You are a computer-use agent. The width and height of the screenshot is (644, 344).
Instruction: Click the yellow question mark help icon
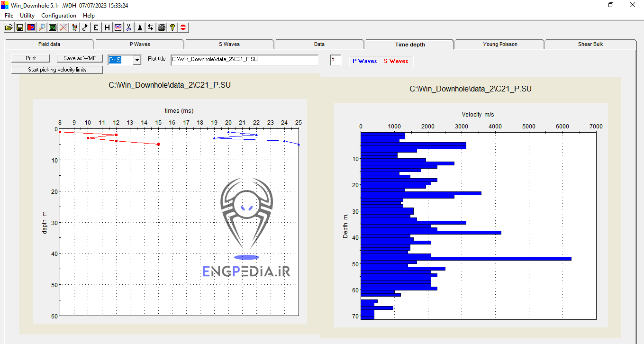click(172, 27)
